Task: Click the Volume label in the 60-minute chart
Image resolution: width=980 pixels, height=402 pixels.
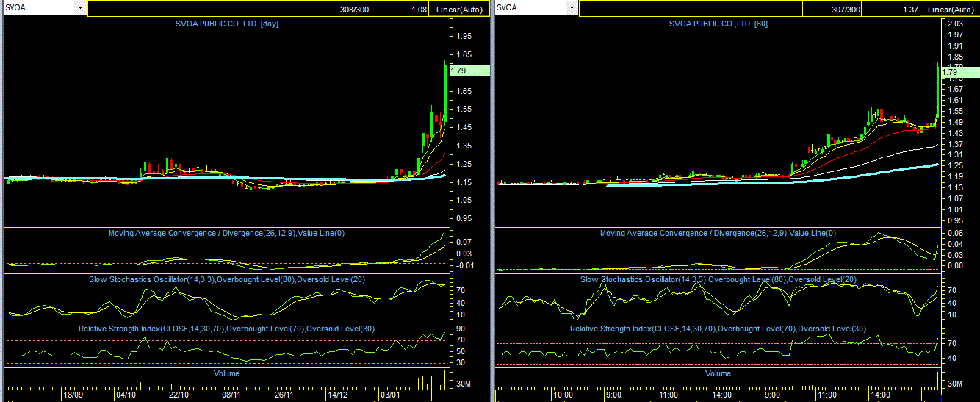Action: click(x=718, y=373)
